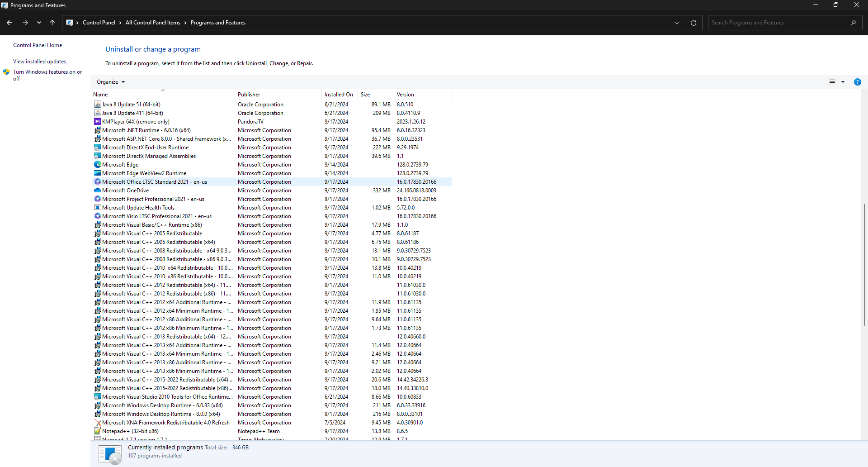
Task: Click the view layout icon
Action: point(832,82)
